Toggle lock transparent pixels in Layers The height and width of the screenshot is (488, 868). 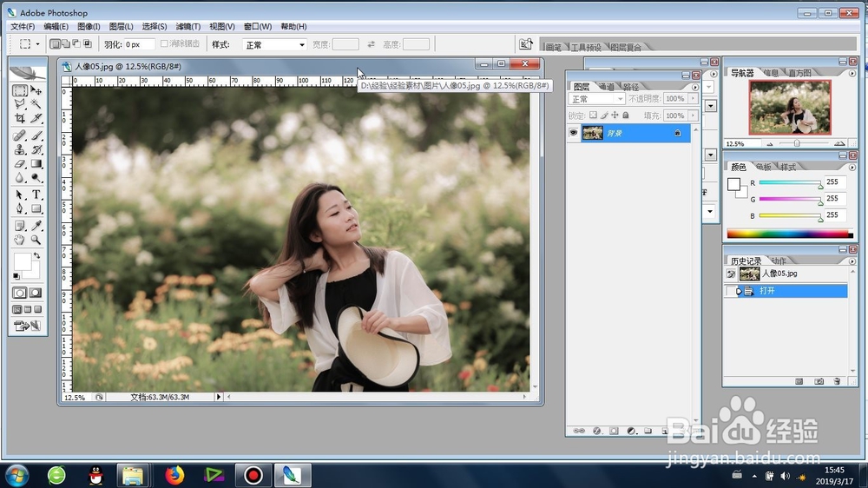click(593, 115)
